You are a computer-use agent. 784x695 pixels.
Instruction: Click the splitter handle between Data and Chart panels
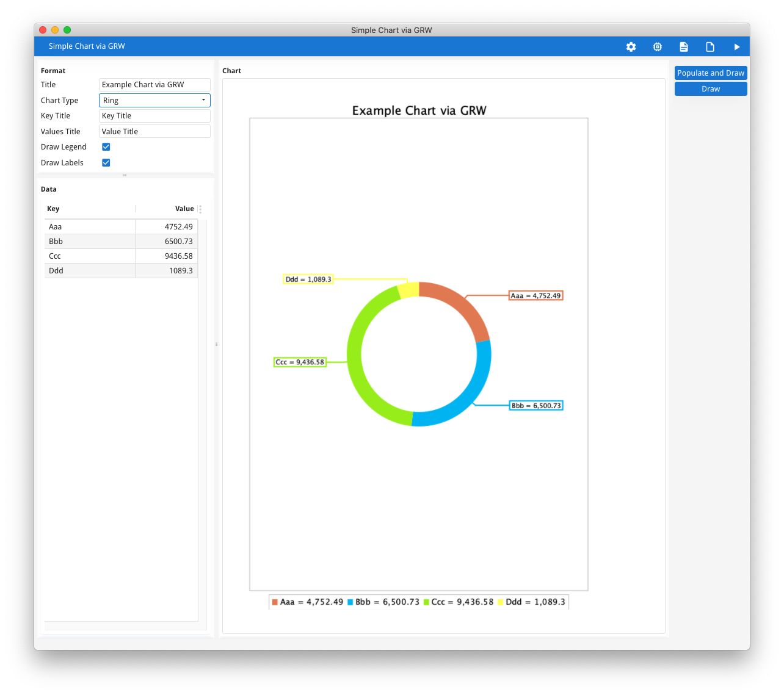tap(216, 344)
